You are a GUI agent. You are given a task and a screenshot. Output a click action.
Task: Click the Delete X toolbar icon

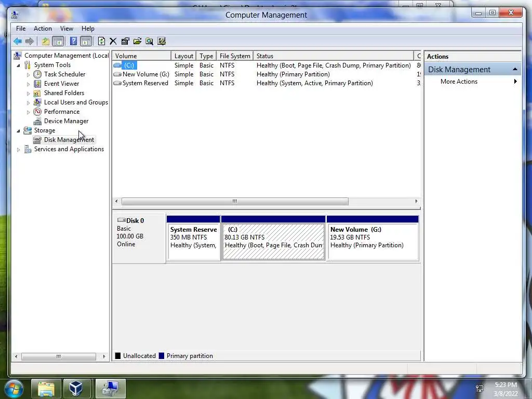(113, 42)
